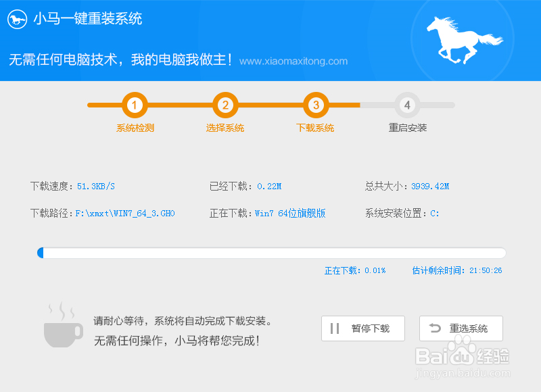The height and width of the screenshot is (392, 541).
Task: Click the large white running horse graphic
Action: (465, 40)
